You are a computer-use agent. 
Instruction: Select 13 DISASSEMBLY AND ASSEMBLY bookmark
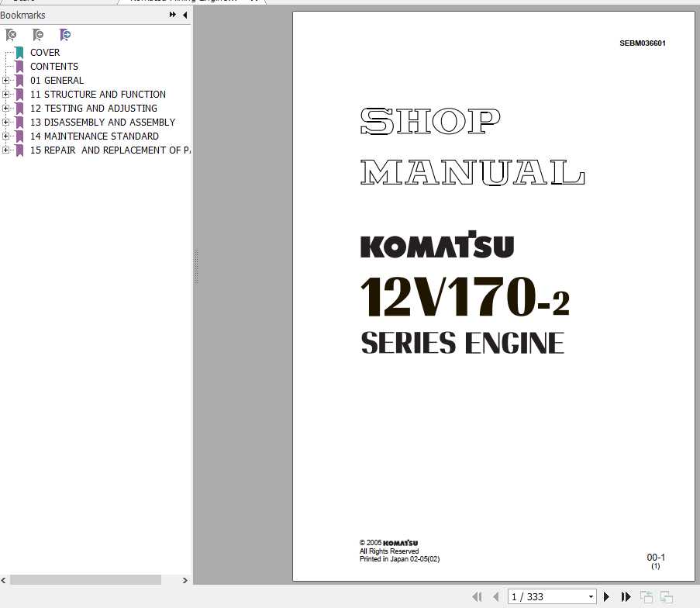[102, 122]
